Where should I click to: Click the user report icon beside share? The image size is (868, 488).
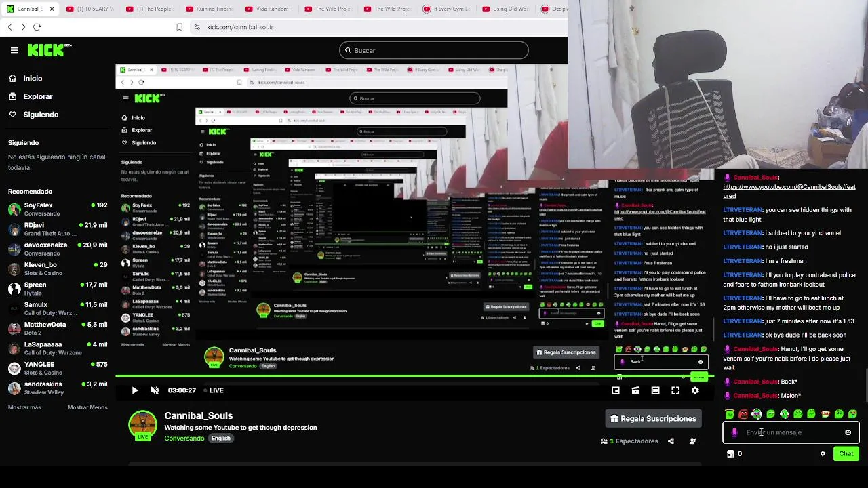pos(692,441)
